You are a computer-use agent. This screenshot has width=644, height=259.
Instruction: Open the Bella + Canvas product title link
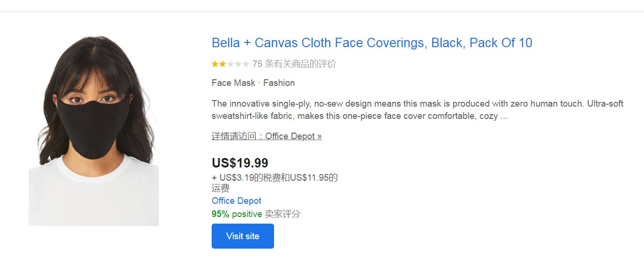tap(372, 43)
